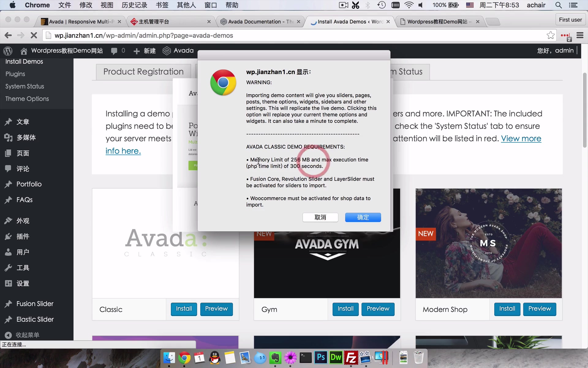Click the red dots extension icon
588x368 pixels.
click(x=566, y=36)
